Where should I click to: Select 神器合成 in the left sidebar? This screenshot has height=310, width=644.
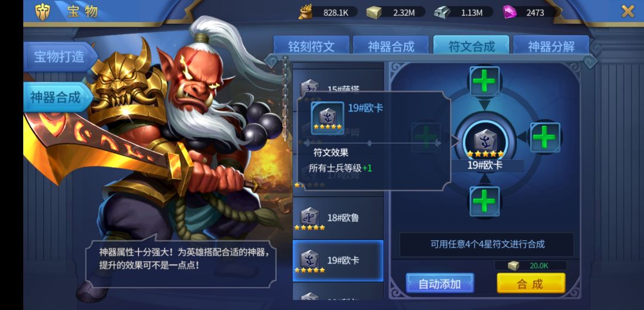click(x=57, y=97)
